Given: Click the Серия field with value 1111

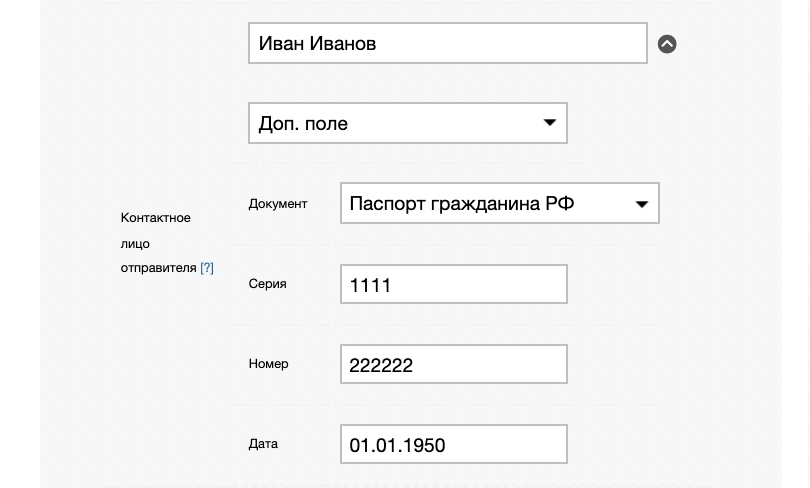Looking at the screenshot, I should [453, 285].
